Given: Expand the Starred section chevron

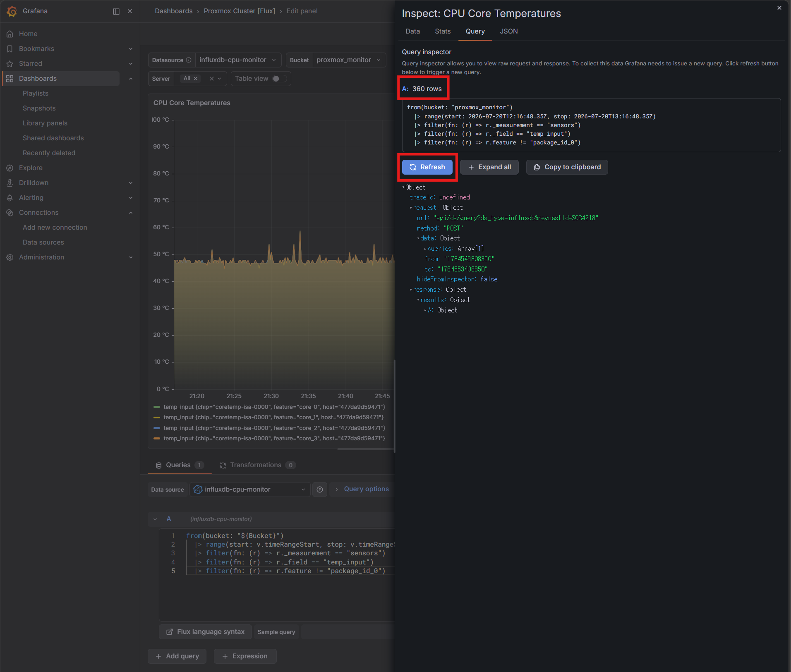Looking at the screenshot, I should (x=131, y=64).
